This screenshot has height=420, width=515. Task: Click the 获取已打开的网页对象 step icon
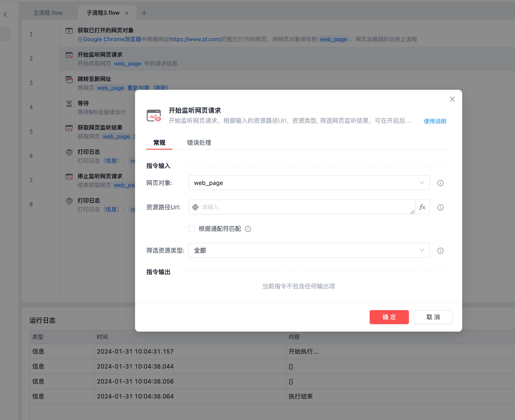(x=69, y=31)
